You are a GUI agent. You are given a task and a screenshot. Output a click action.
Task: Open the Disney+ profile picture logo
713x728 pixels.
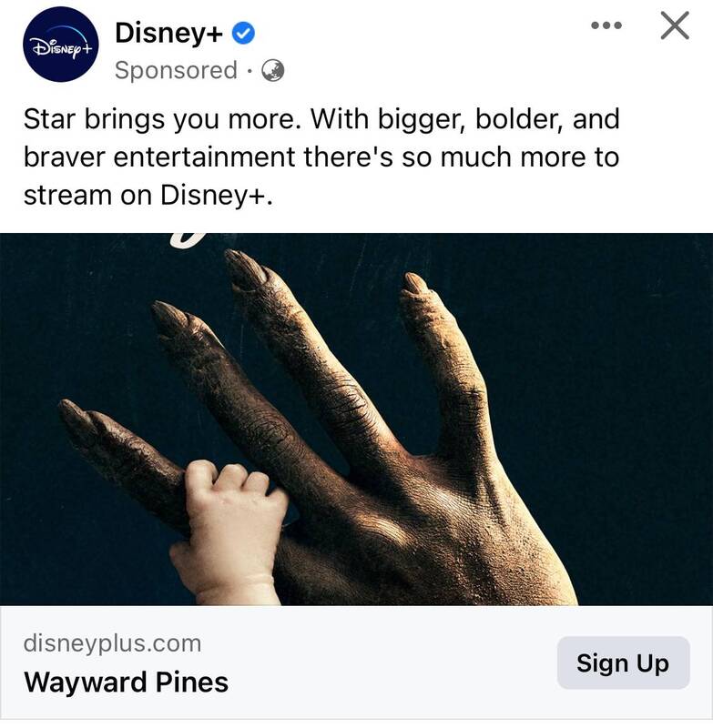coord(60,44)
